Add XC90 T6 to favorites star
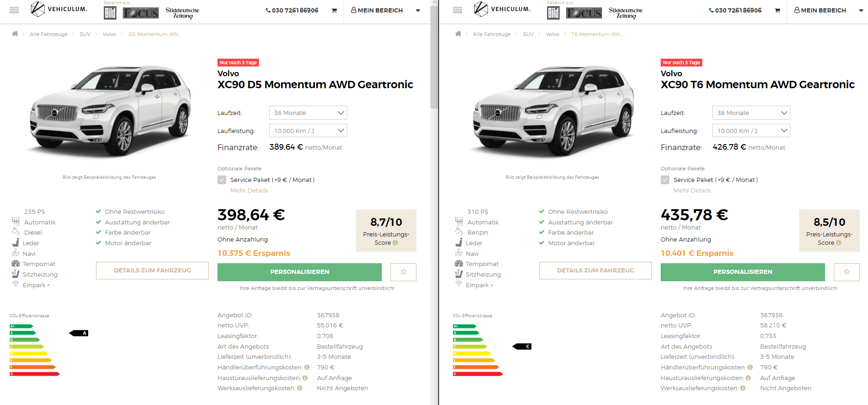Viewport: 868px width, 405px height. click(847, 272)
